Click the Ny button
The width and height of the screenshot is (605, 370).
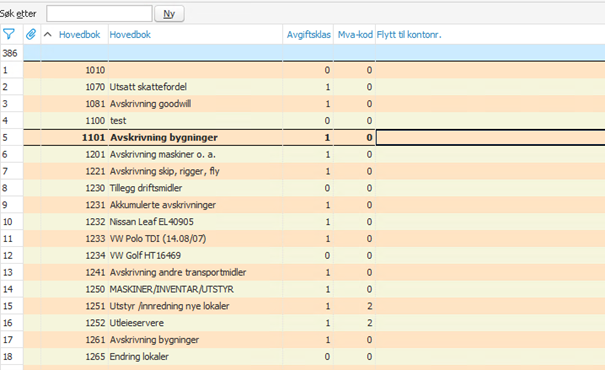(x=169, y=14)
